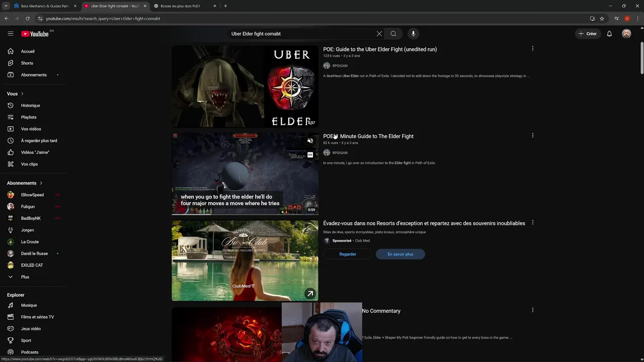Viewport: 644px width, 362px height.
Task: Expand the Abonnements heading chevron
Action: (x=41, y=183)
